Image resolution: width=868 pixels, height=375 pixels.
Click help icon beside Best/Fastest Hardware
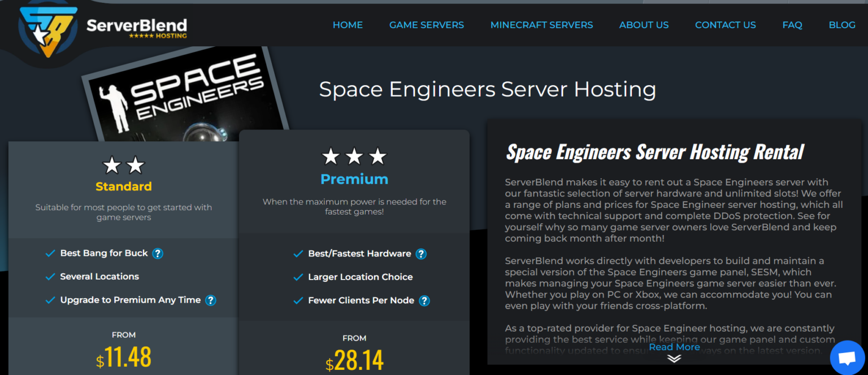click(x=421, y=254)
